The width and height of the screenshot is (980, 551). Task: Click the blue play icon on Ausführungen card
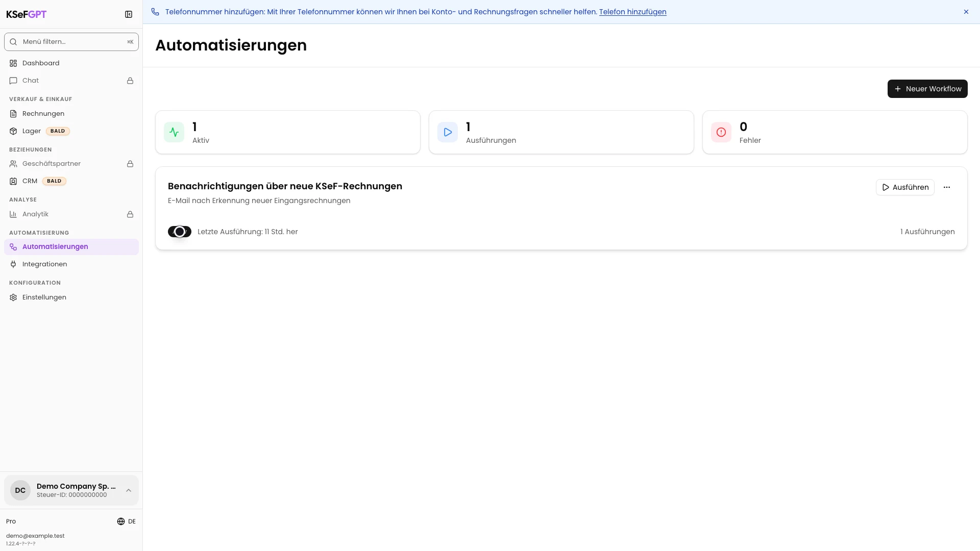pos(448,132)
